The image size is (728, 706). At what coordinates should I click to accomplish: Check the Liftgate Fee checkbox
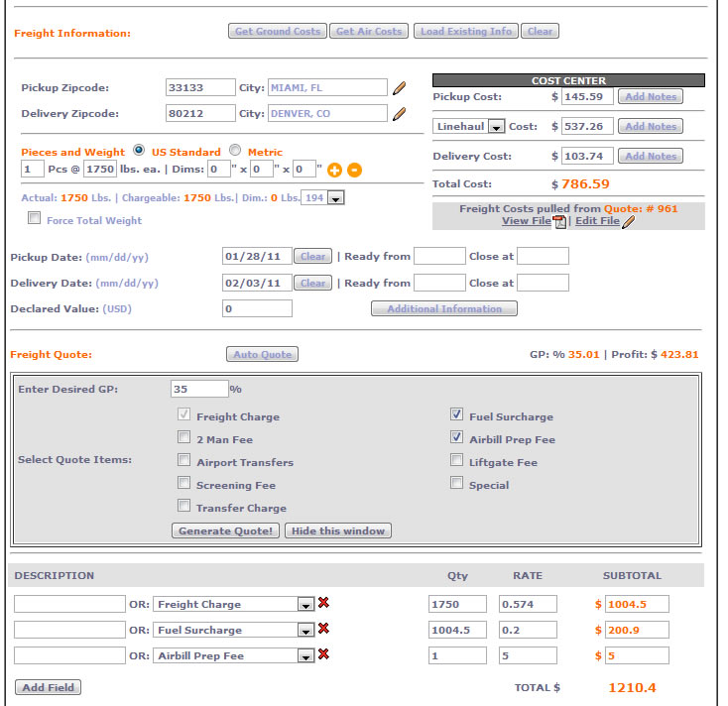(x=456, y=460)
